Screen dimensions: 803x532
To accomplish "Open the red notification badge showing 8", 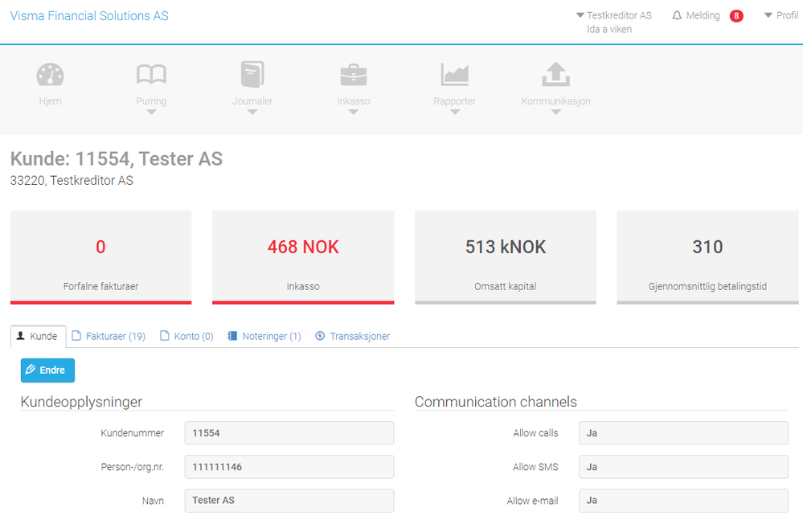I will (736, 16).
